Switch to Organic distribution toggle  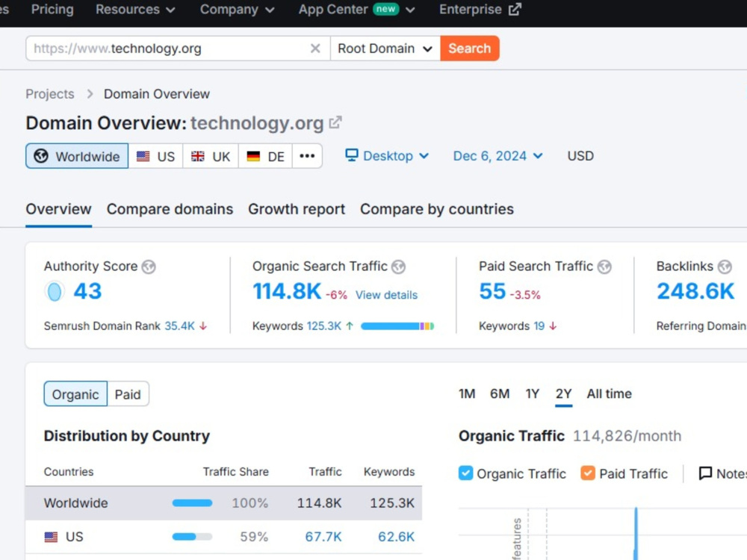[x=75, y=394]
